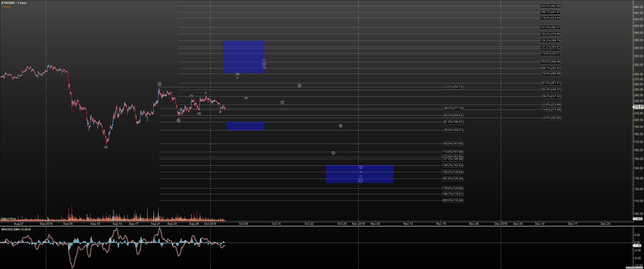Click the current price tag 219.67
This screenshot has width=644, height=269.
[x=638, y=107]
